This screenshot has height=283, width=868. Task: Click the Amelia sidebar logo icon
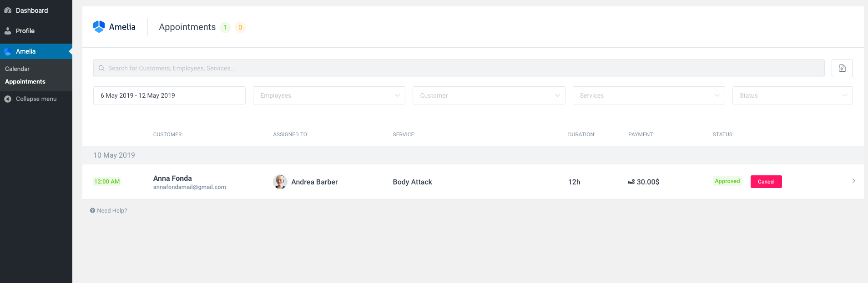pyautogui.click(x=8, y=51)
